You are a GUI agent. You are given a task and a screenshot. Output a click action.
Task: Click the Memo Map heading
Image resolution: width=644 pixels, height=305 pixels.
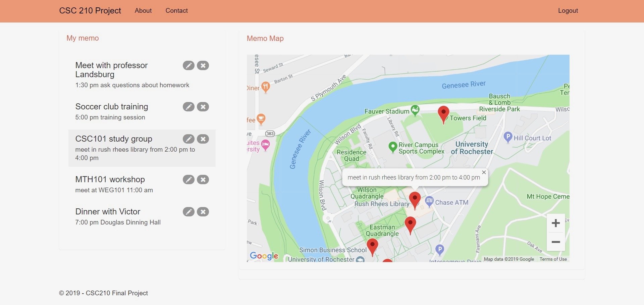click(265, 39)
